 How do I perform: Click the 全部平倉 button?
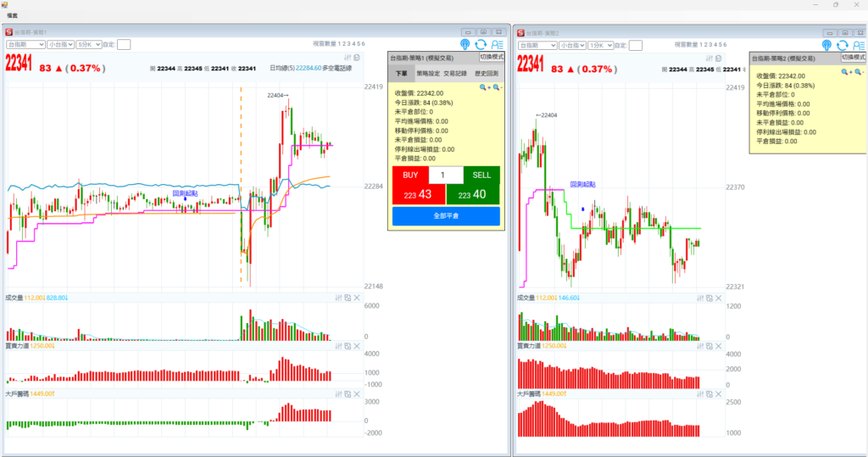[x=446, y=216]
